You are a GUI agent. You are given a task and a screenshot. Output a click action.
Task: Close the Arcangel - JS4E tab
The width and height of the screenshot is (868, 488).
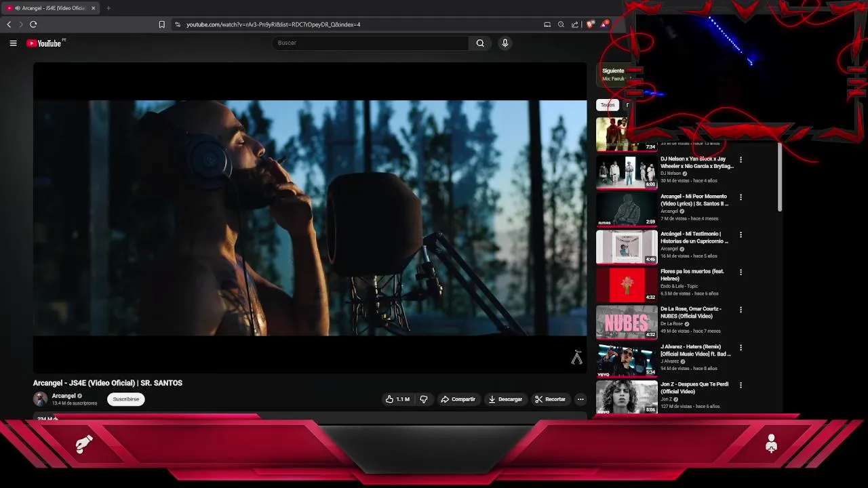click(93, 8)
